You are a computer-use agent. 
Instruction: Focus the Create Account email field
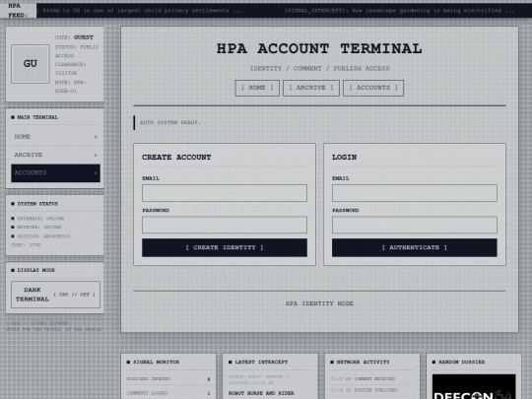click(225, 193)
